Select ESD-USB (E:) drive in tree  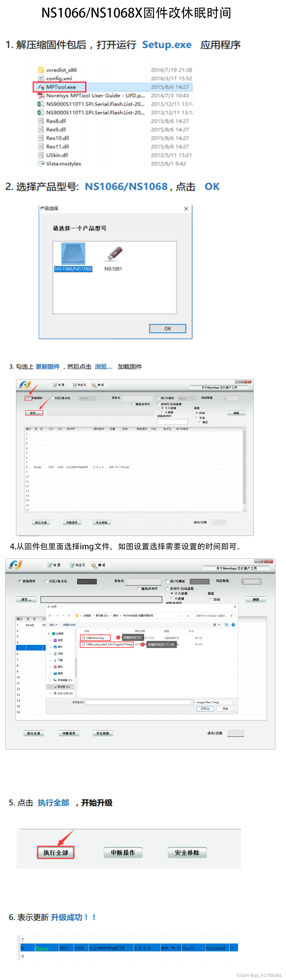coord(63,693)
